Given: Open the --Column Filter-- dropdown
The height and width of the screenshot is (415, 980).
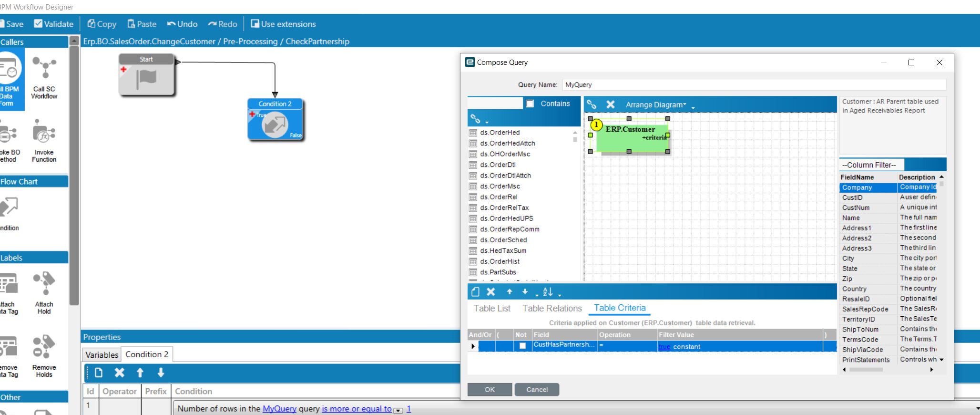Looking at the screenshot, I should coord(871,165).
